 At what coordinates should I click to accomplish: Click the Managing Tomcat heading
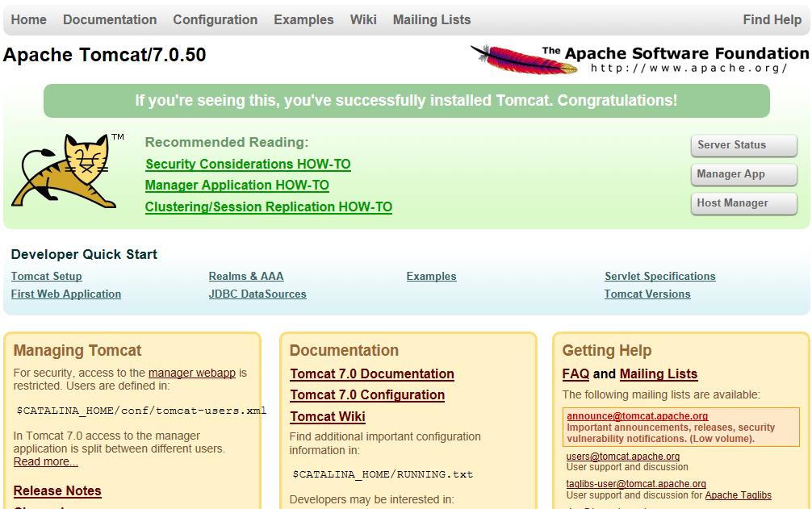point(77,351)
